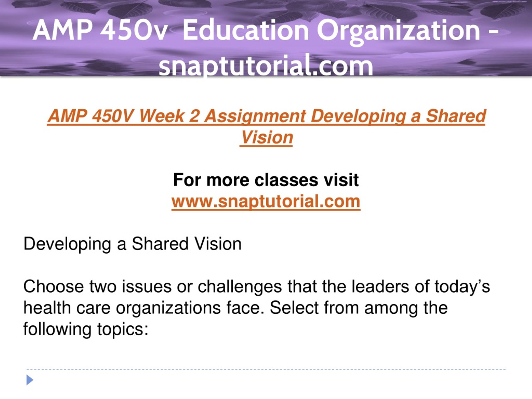The height and width of the screenshot is (399, 532).
Task: Open AMP 450V Week 2 Assignment link
Action: pos(266,127)
